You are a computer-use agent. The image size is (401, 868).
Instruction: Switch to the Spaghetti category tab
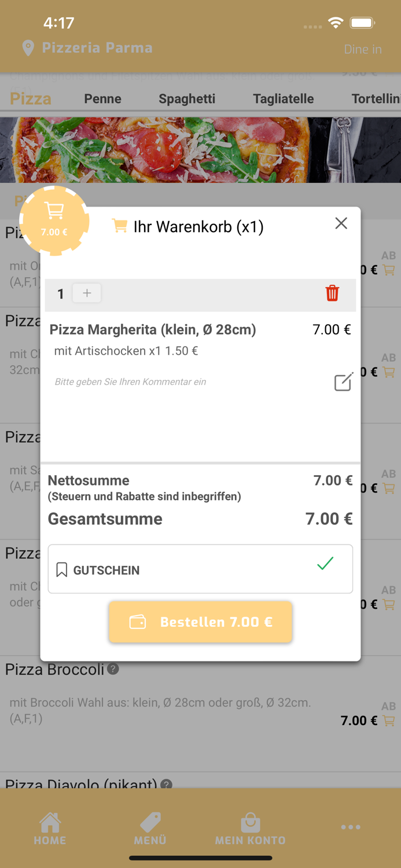pyautogui.click(x=186, y=98)
